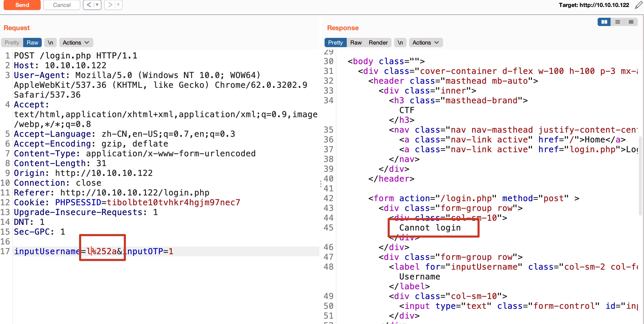Select top-bottom stacked layout icon

pyautogui.click(x=617, y=22)
